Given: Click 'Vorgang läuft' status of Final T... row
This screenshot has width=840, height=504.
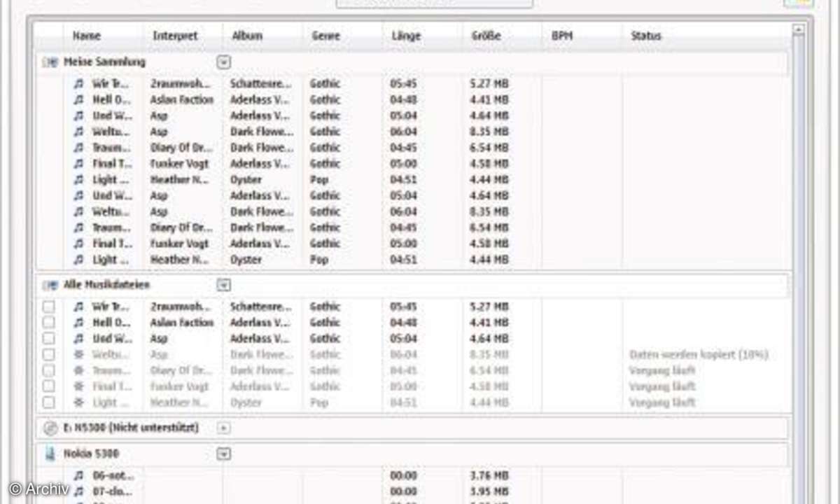Looking at the screenshot, I should point(662,386).
